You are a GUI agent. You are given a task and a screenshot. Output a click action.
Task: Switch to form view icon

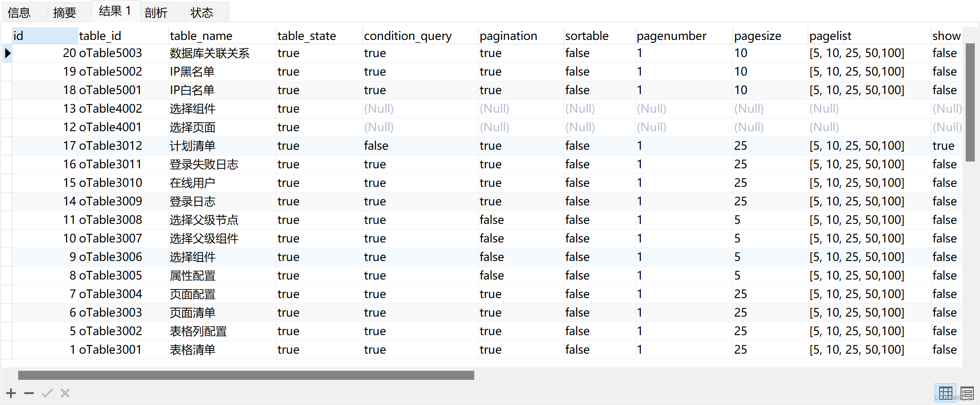(967, 393)
